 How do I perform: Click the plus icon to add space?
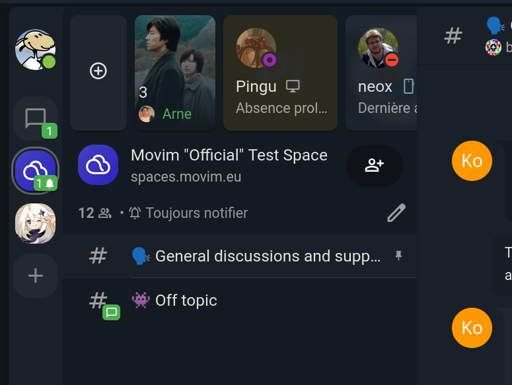click(x=35, y=276)
